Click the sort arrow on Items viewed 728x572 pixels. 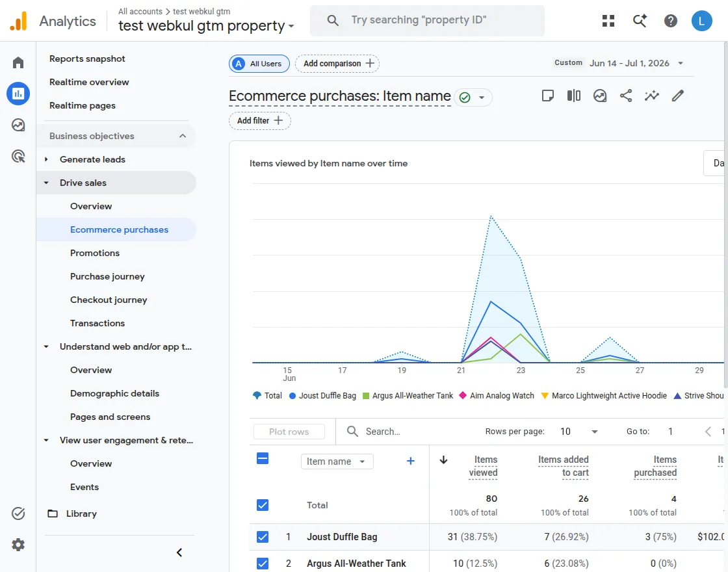tap(443, 460)
